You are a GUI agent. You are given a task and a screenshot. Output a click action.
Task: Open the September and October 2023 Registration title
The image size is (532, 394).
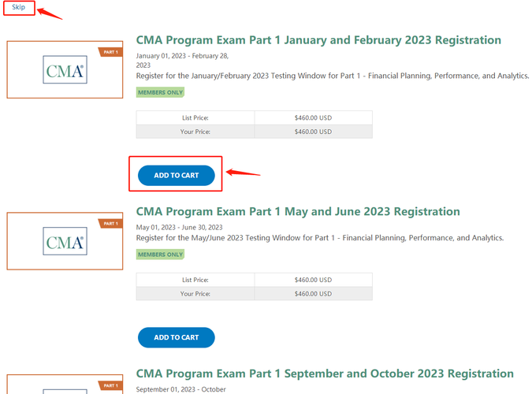tap(325, 374)
